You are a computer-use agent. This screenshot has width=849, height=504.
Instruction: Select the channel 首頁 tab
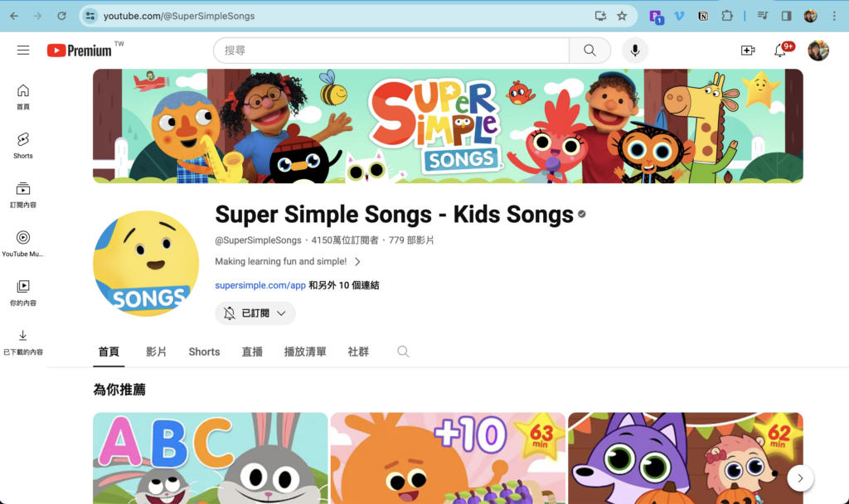coord(109,351)
